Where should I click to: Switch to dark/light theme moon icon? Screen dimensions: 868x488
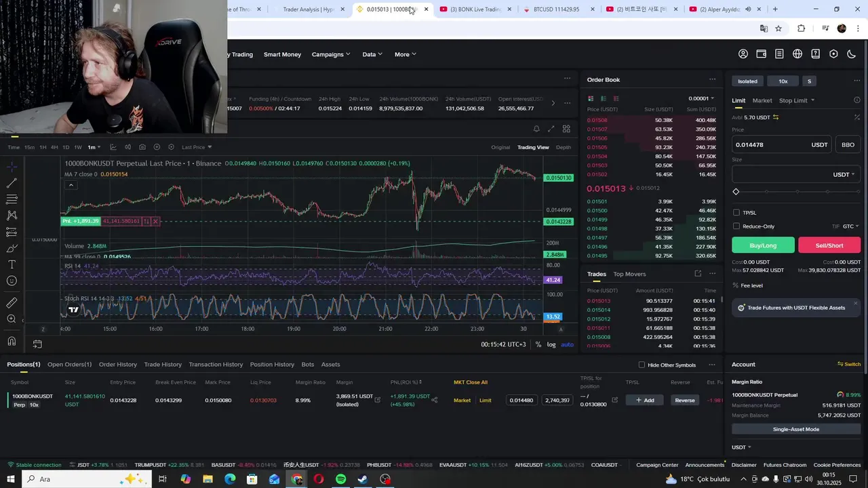click(x=852, y=54)
